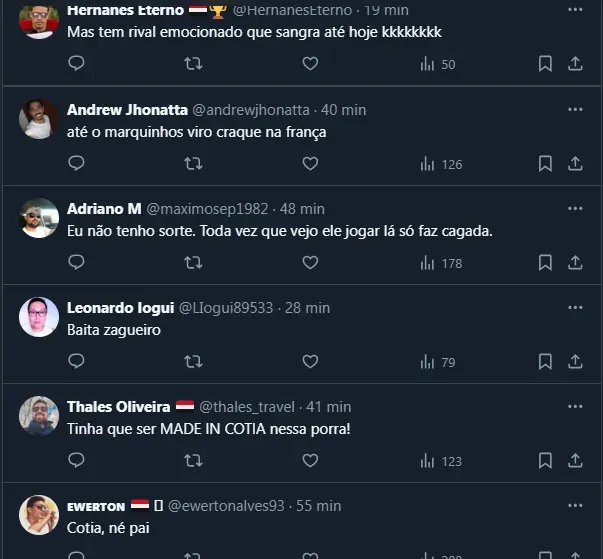
Task: Reply to Andrew Jhonatta's tweet
Action: (76, 163)
